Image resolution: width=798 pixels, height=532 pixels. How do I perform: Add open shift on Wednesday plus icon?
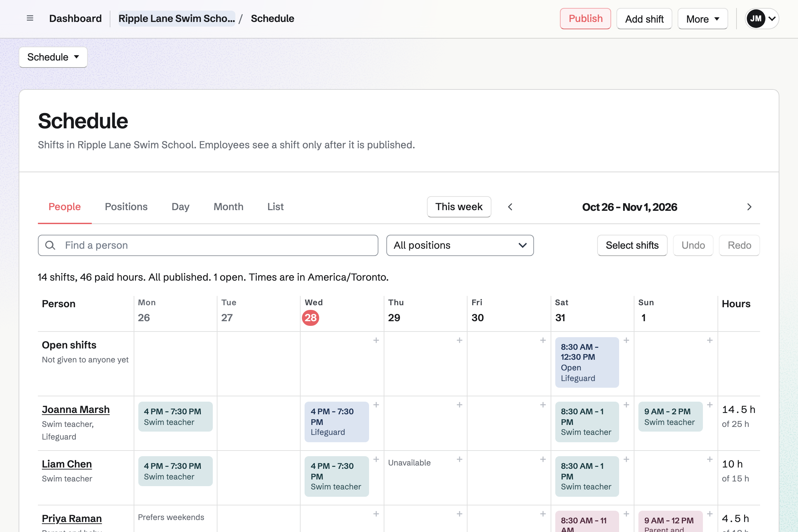coord(376,340)
